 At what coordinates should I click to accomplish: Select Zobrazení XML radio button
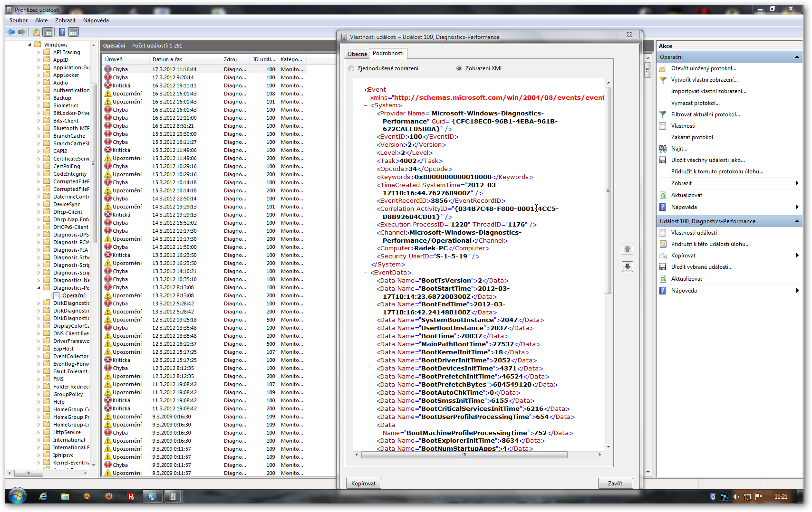pyautogui.click(x=459, y=68)
